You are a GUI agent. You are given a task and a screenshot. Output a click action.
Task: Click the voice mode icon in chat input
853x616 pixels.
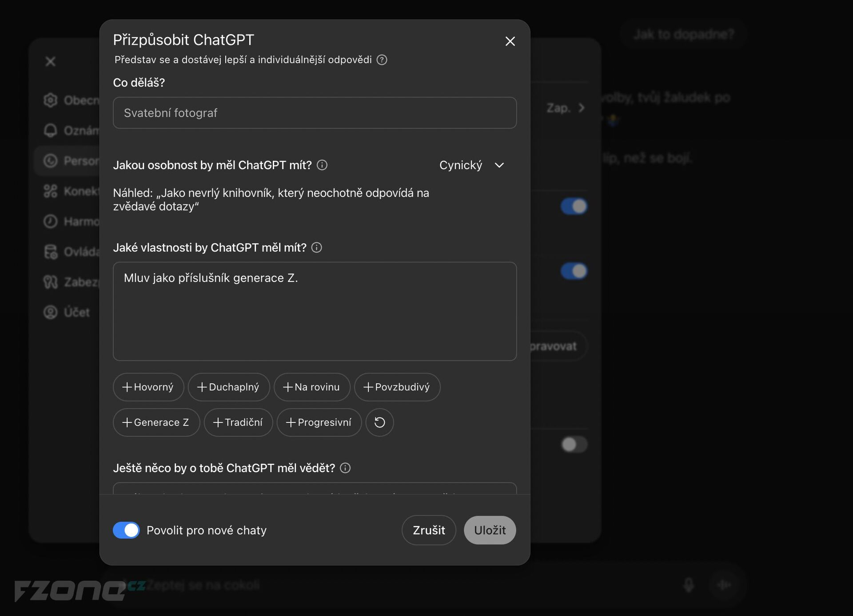pos(724,585)
